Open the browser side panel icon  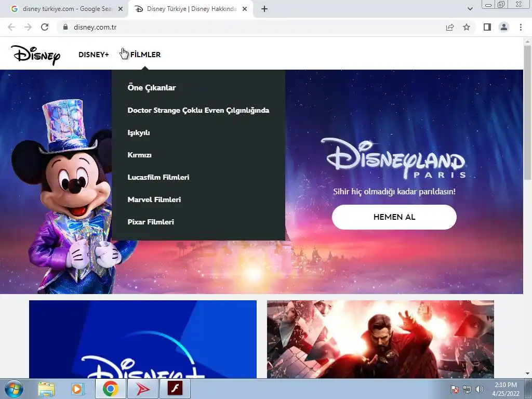pyautogui.click(x=487, y=27)
